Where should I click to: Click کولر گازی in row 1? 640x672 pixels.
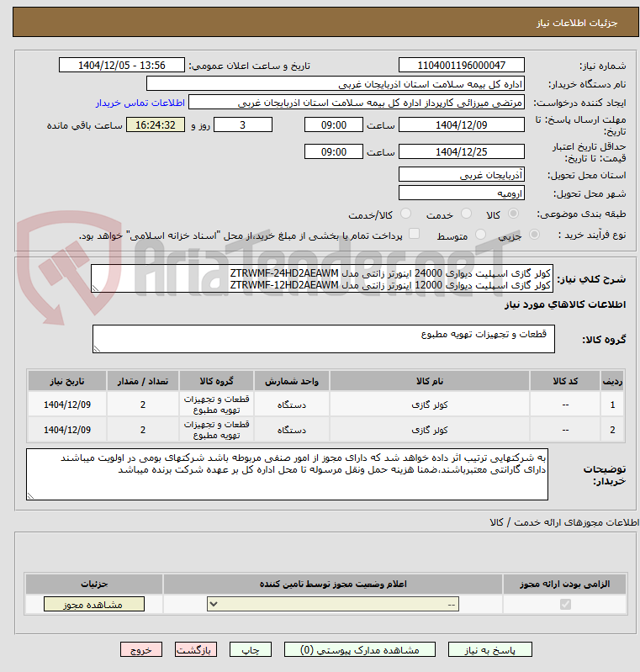(x=430, y=405)
